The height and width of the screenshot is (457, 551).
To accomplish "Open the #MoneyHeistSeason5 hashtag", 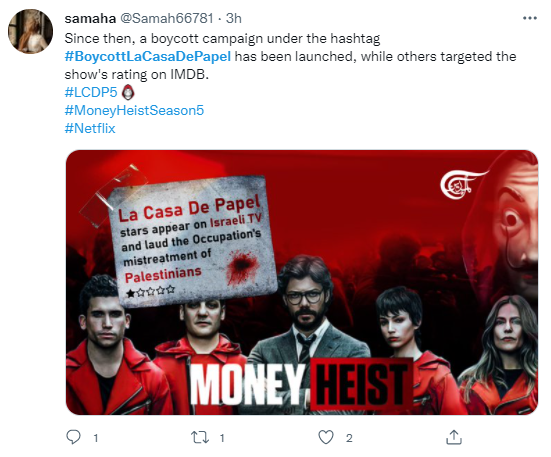I will [134, 110].
